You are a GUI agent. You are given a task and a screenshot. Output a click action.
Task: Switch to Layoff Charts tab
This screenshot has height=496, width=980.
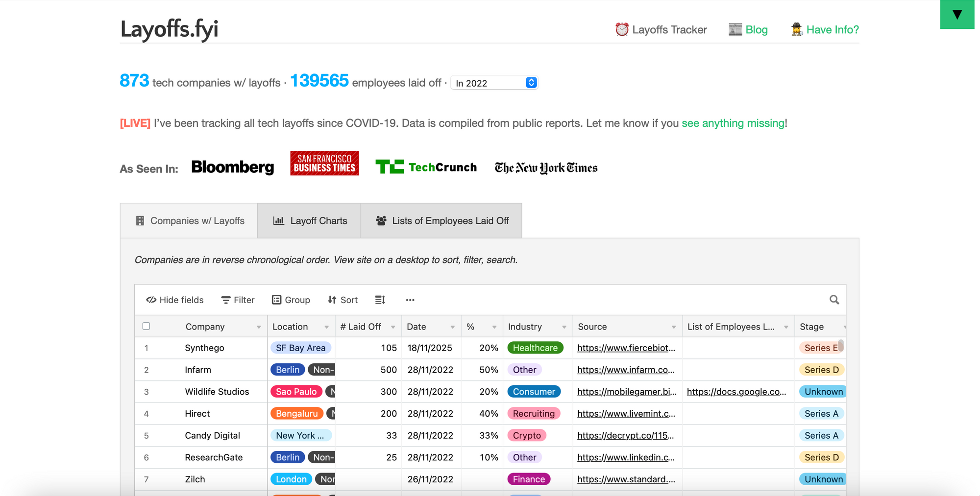click(309, 221)
